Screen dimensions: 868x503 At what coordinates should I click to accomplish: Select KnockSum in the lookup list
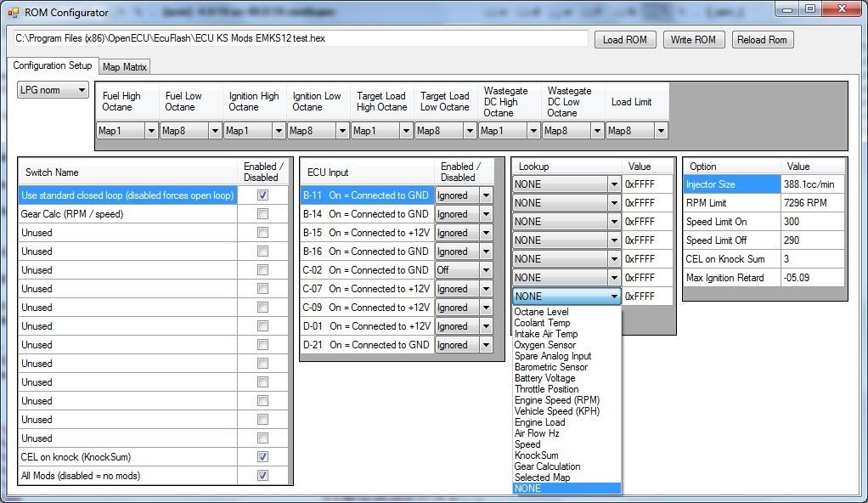(x=536, y=455)
